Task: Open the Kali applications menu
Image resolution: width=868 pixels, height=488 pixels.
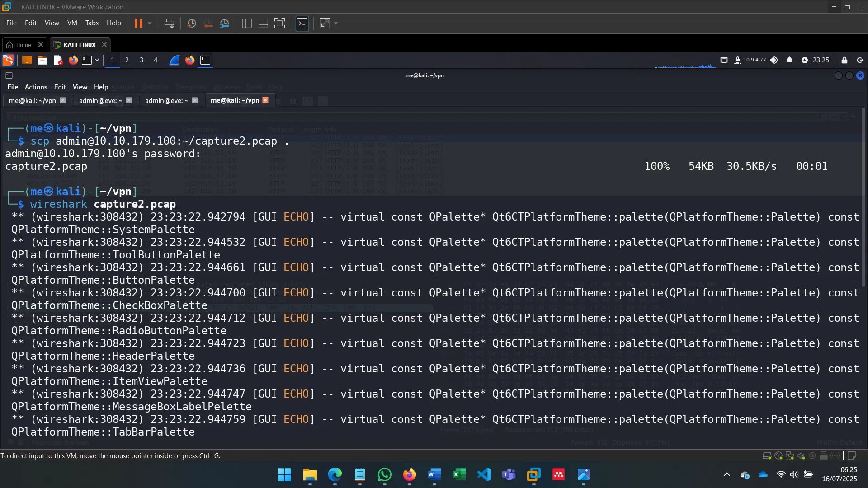Action: click(x=8, y=60)
